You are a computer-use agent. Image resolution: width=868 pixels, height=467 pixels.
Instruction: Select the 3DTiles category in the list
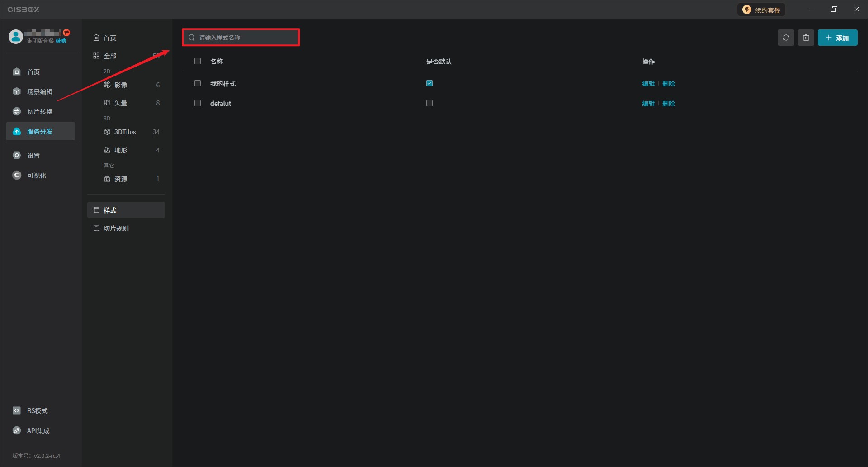125,132
